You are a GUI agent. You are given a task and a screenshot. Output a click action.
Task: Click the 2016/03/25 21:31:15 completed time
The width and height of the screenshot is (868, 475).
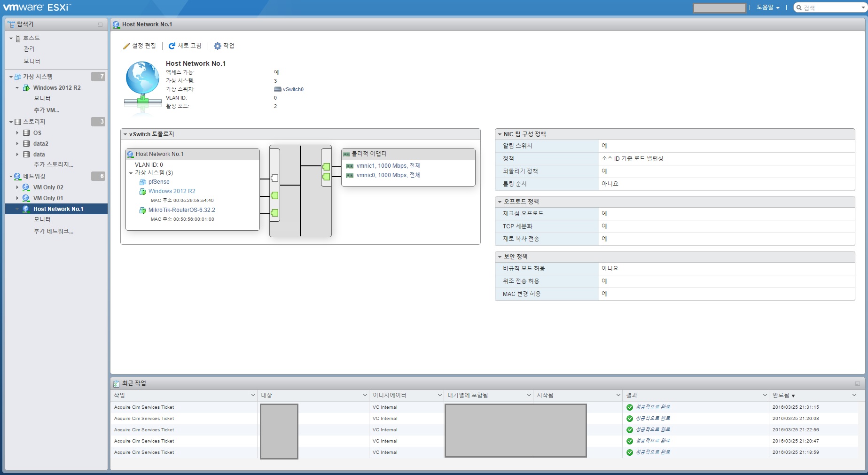796,407
